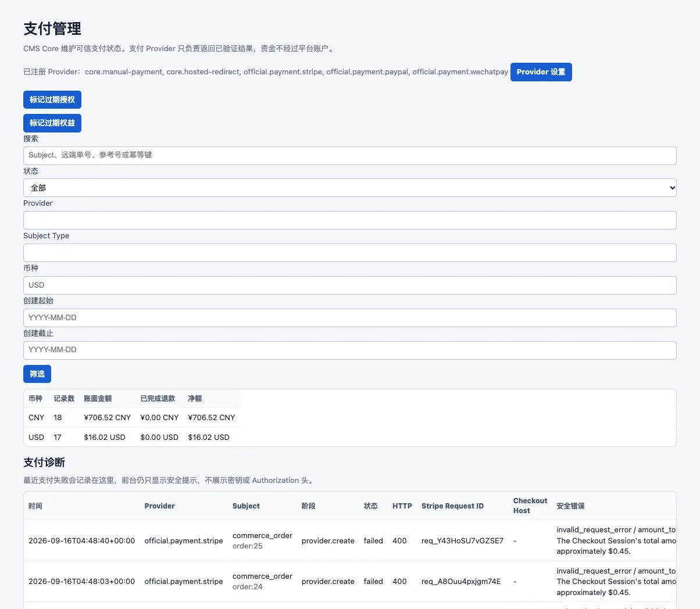Click timestamp 2026-09-16T04:48:03+00:00
Screen dimensions: 700x609
(x=81, y=582)
